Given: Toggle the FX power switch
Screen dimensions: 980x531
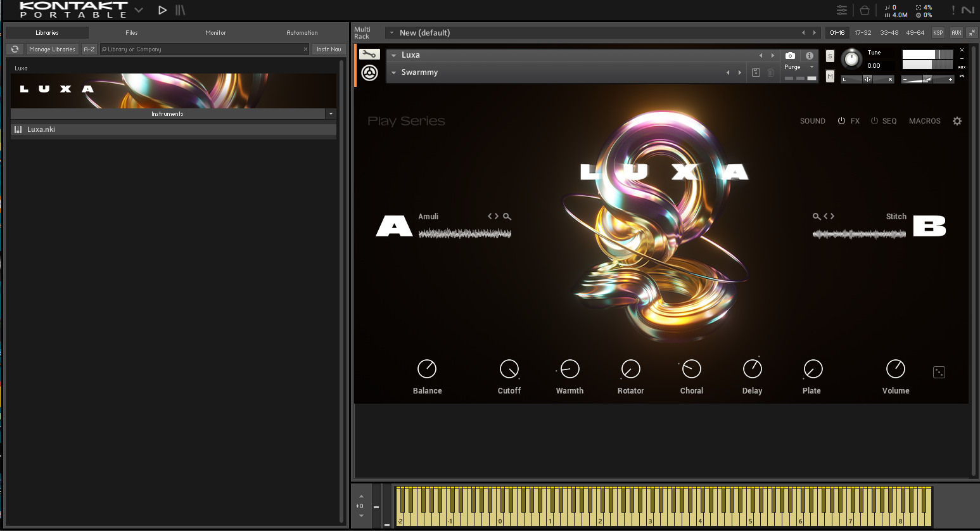Looking at the screenshot, I should tap(841, 121).
